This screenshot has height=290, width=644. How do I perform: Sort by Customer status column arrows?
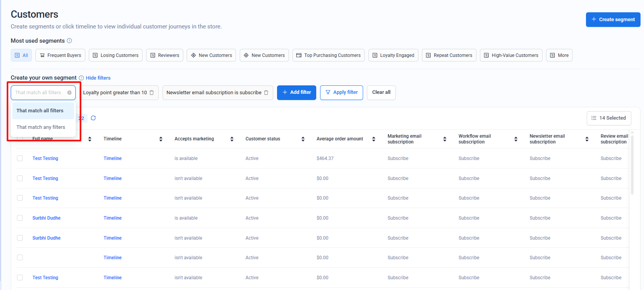pyautogui.click(x=303, y=139)
